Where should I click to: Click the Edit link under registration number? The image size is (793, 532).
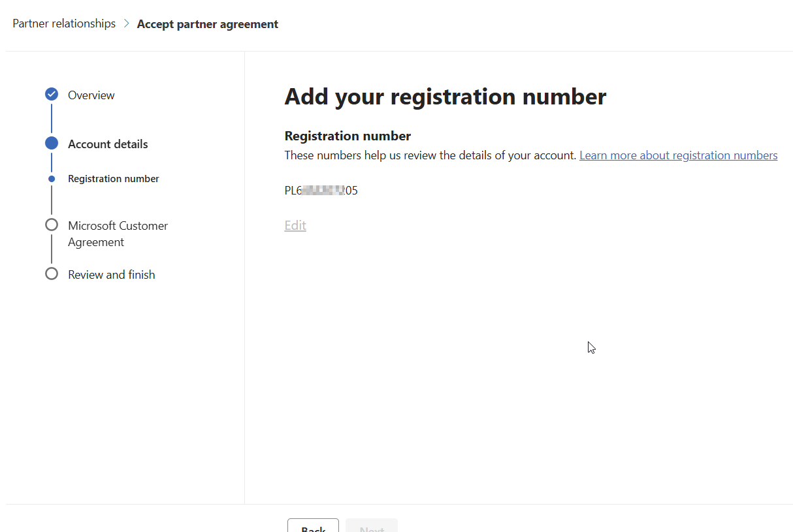(295, 225)
